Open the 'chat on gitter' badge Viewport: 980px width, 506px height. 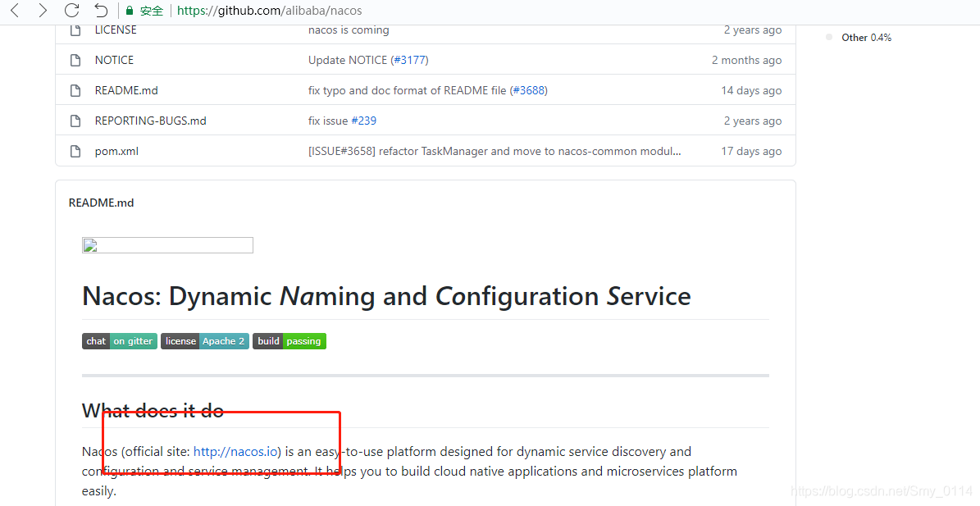(x=120, y=341)
